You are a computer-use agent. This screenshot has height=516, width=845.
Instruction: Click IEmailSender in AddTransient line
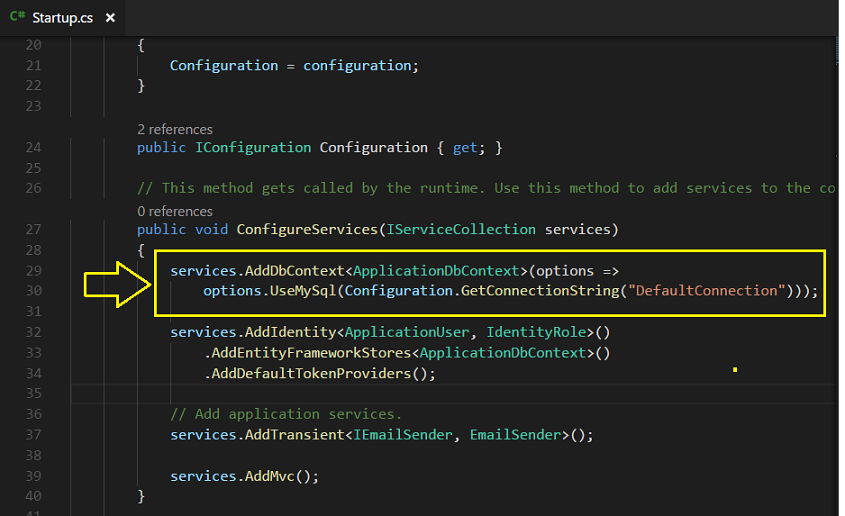[x=403, y=435]
